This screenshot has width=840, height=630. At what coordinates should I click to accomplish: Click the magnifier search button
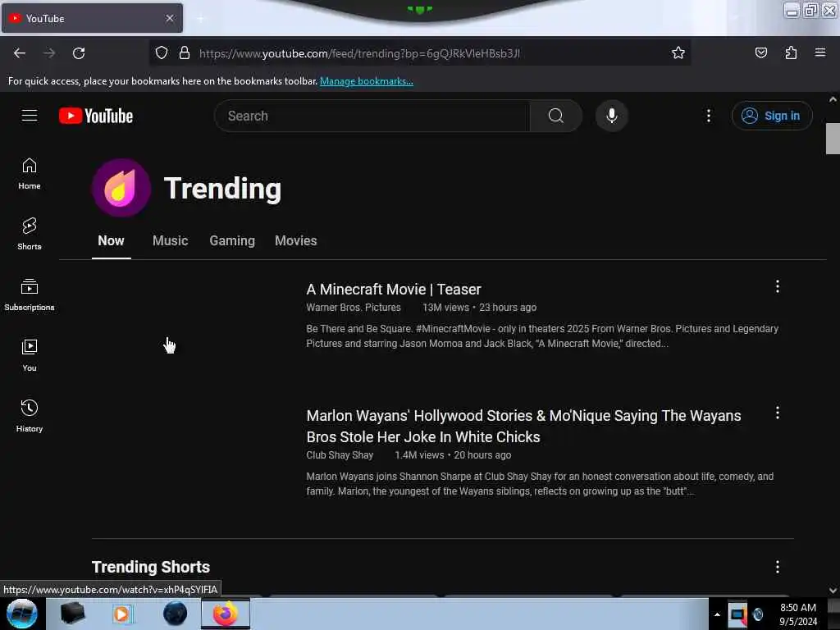555,116
